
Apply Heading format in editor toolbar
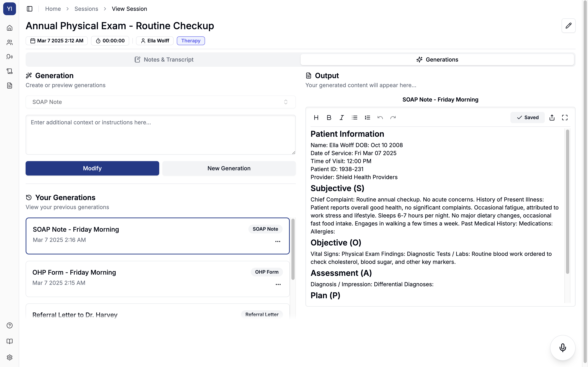[x=316, y=118]
